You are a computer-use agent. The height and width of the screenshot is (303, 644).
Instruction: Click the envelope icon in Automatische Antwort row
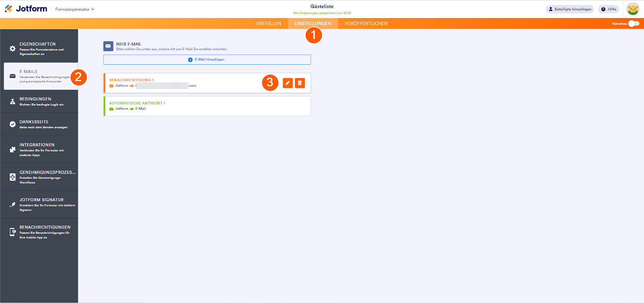coord(111,109)
